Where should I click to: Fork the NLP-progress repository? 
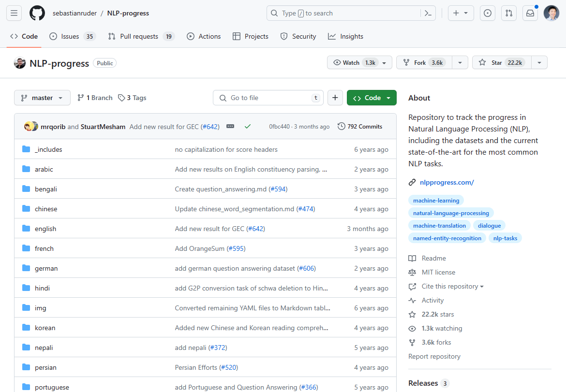[425, 63]
